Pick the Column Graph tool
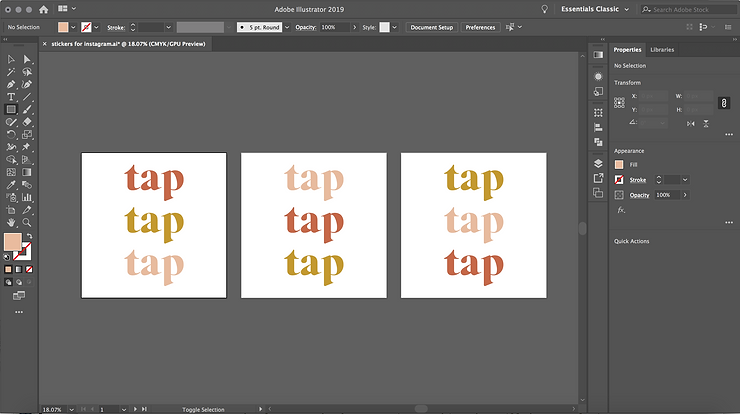The height and width of the screenshot is (414, 740). point(27,197)
